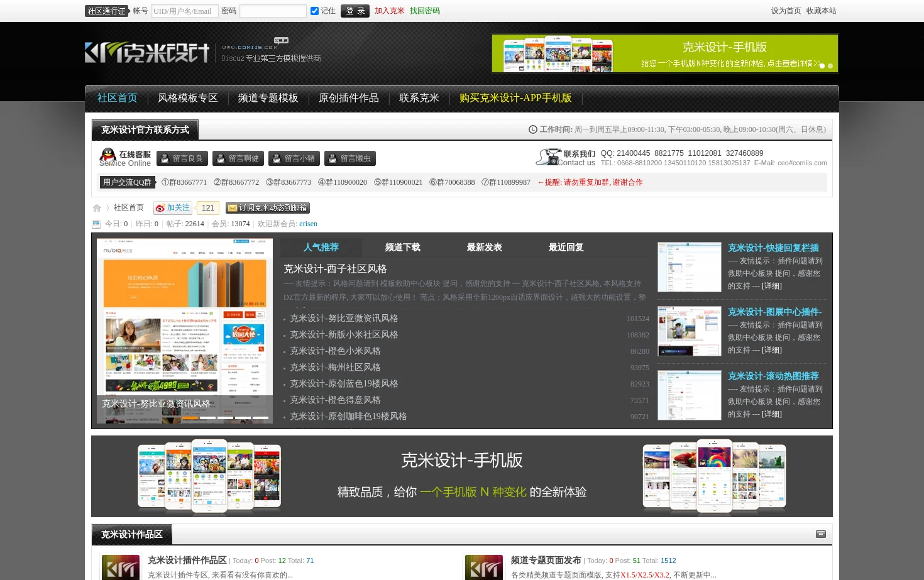Click new member name erisen

308,224
